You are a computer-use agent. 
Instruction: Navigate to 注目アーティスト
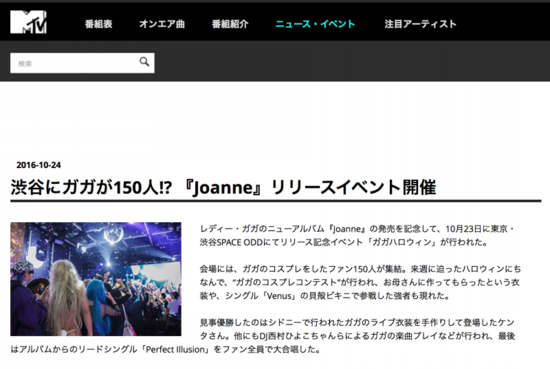pyautogui.click(x=420, y=24)
